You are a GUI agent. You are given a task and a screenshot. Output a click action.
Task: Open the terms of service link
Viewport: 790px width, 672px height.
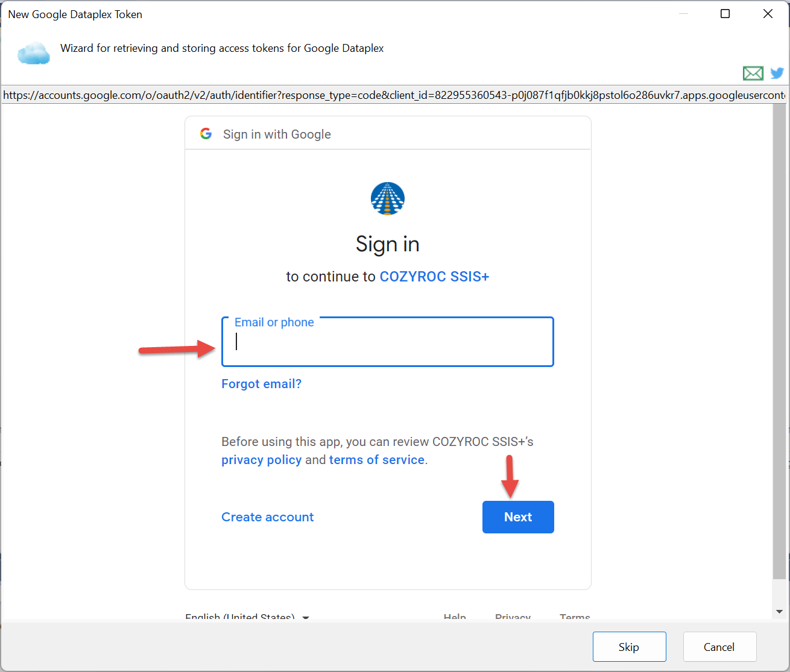point(377,460)
